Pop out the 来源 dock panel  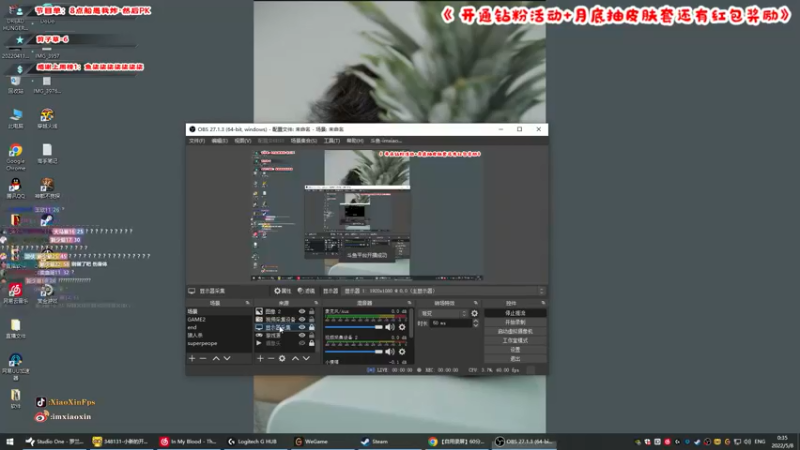(316, 303)
